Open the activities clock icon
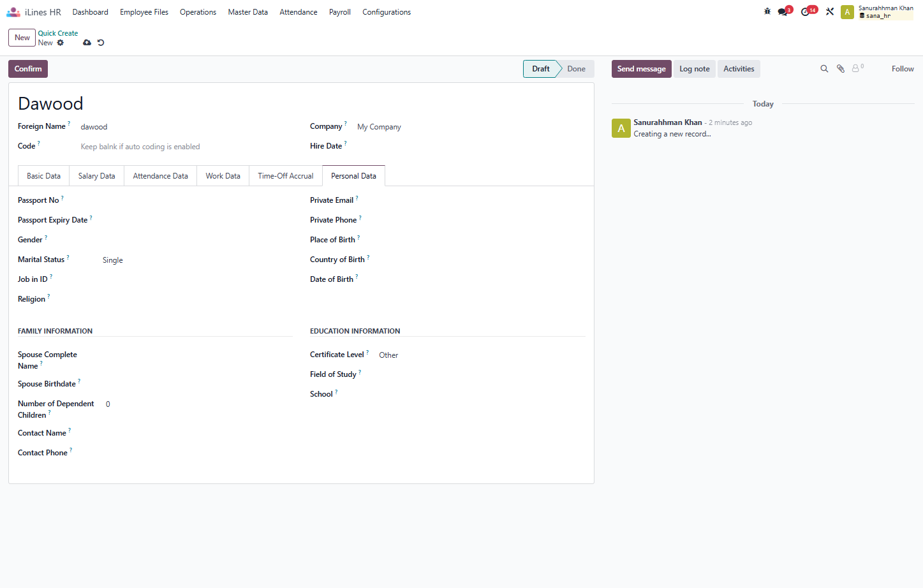The height and width of the screenshot is (588, 923). pos(806,11)
